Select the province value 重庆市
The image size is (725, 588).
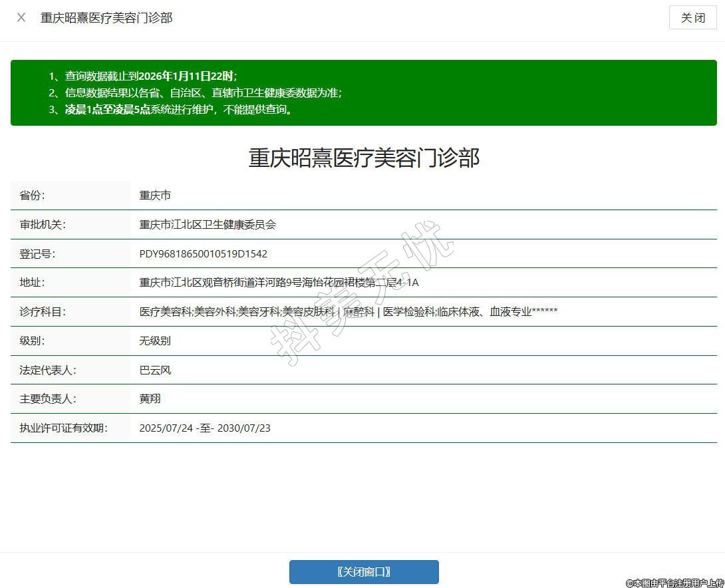point(155,196)
